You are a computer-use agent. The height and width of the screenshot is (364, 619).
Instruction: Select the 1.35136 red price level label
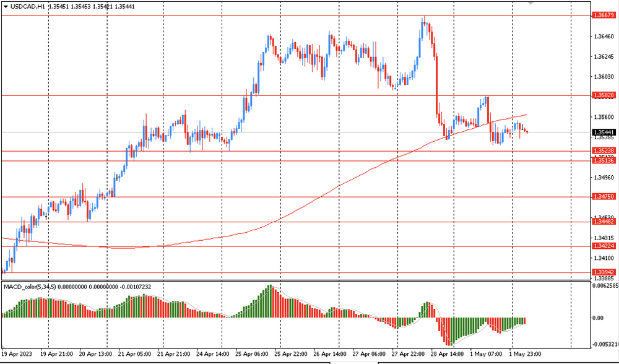(604, 161)
